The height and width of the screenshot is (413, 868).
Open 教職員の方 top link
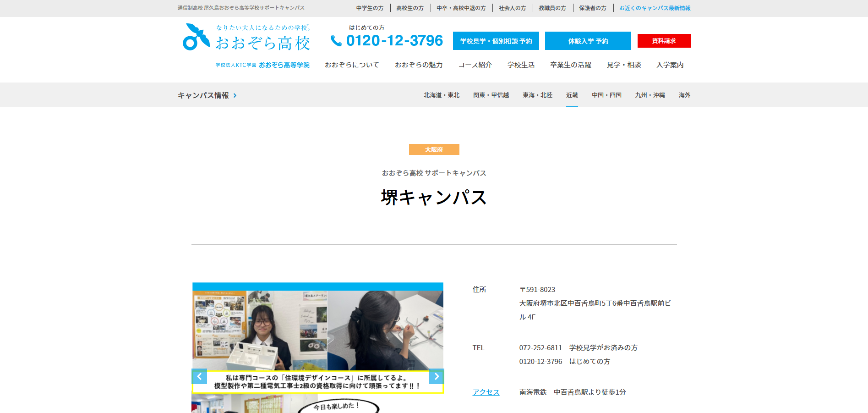552,8
